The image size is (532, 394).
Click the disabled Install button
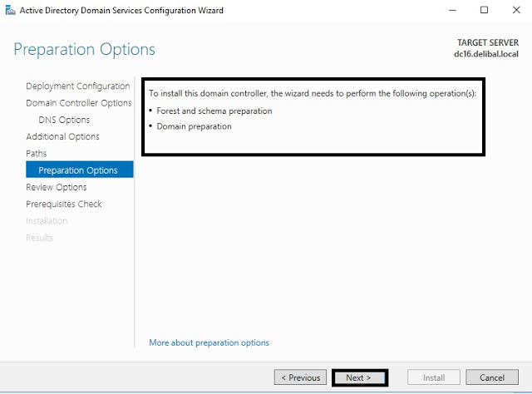coord(433,377)
